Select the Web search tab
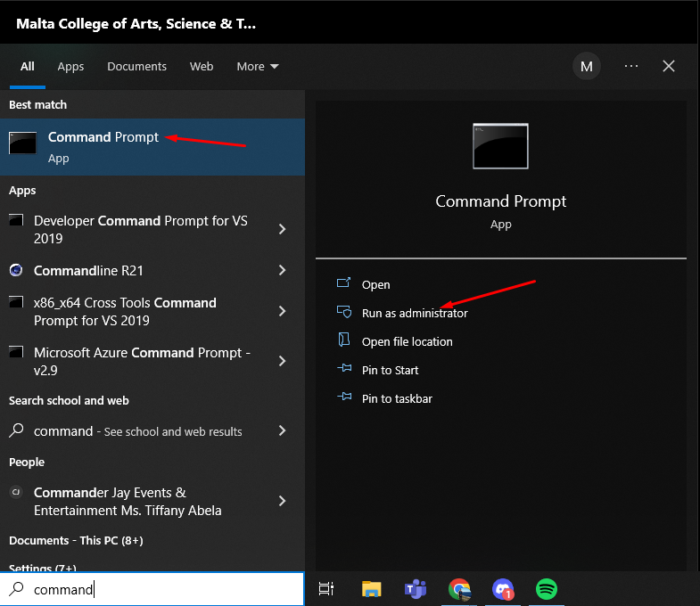The image size is (700, 606). pyautogui.click(x=202, y=67)
